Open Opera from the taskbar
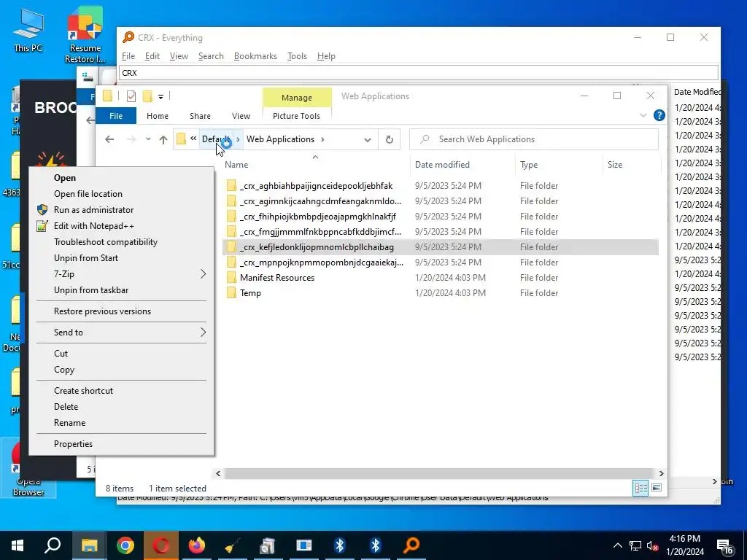747x560 pixels. pos(160,545)
